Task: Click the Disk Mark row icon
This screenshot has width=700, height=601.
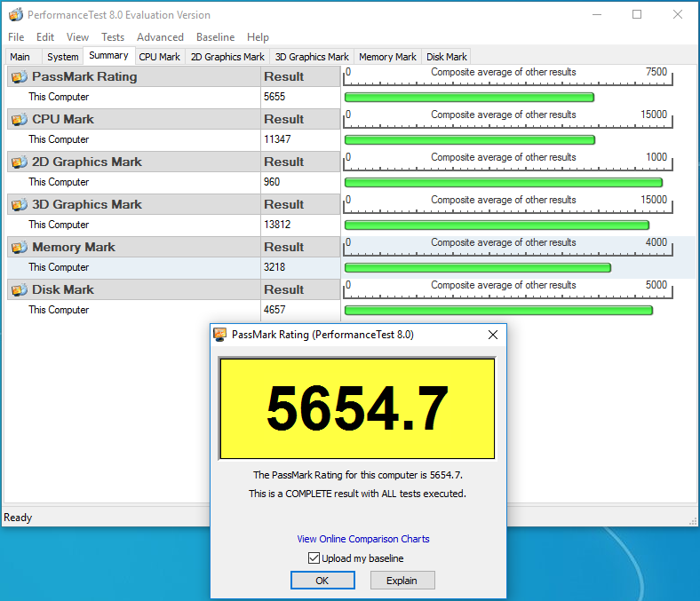Action: (x=20, y=289)
